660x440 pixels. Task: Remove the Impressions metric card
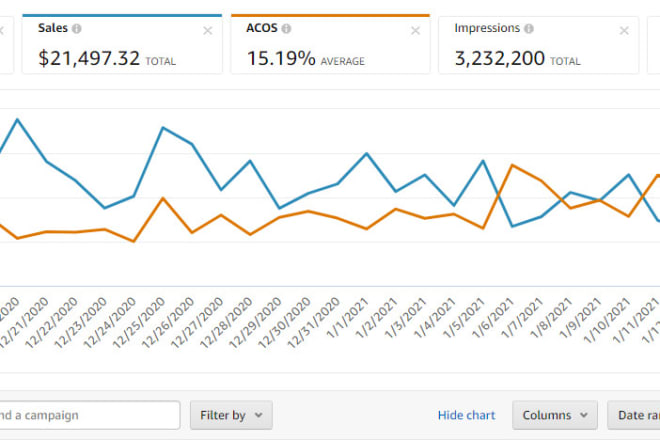coord(624,31)
